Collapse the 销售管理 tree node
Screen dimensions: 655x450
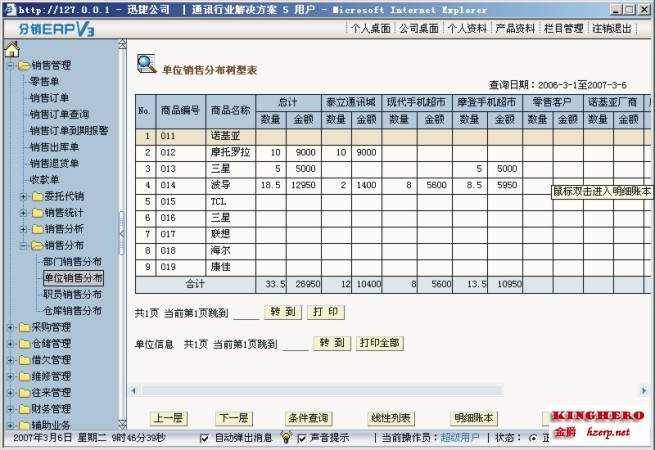tap(10, 66)
